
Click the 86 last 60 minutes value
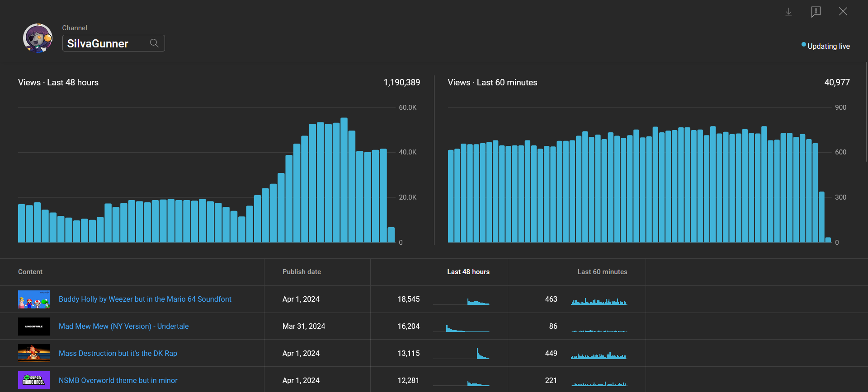coord(553,326)
